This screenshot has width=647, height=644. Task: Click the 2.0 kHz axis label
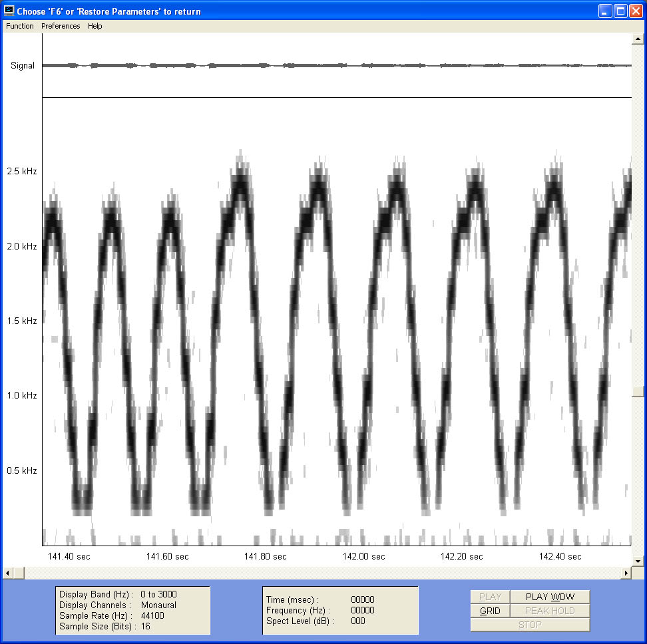(x=22, y=246)
